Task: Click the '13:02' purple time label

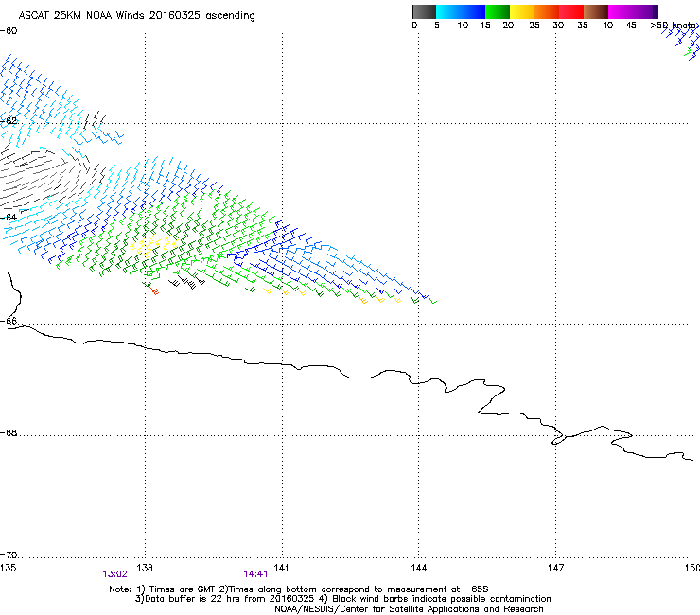Action: [x=114, y=574]
